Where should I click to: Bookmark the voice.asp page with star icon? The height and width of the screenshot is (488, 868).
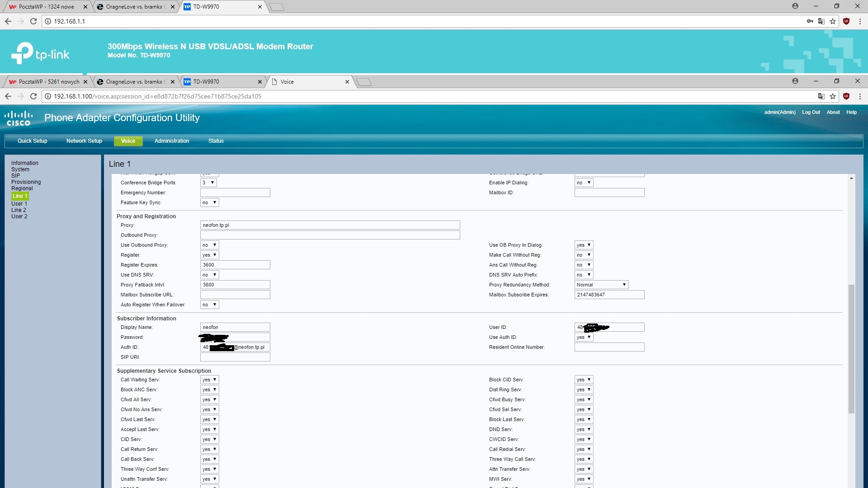tap(833, 96)
